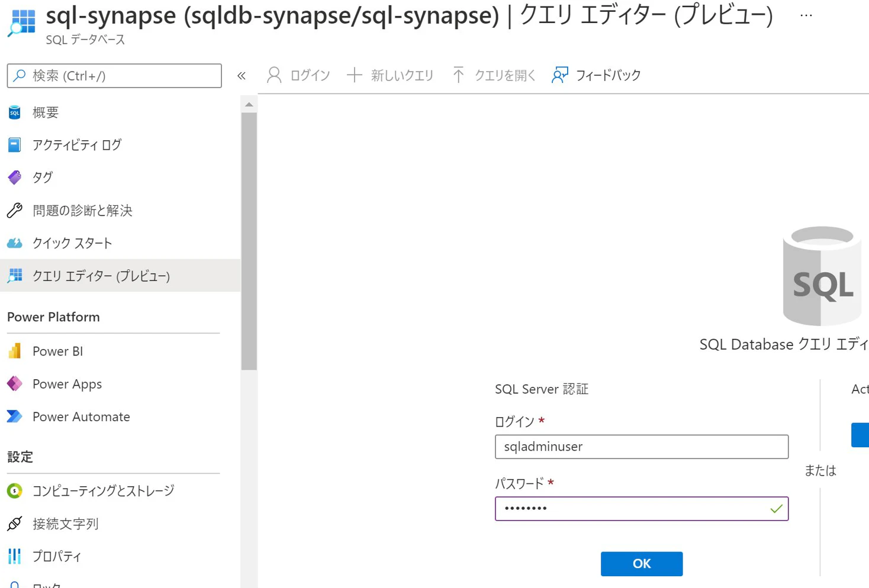Click the green checkmark in password field
869x588 pixels.
[776, 509]
